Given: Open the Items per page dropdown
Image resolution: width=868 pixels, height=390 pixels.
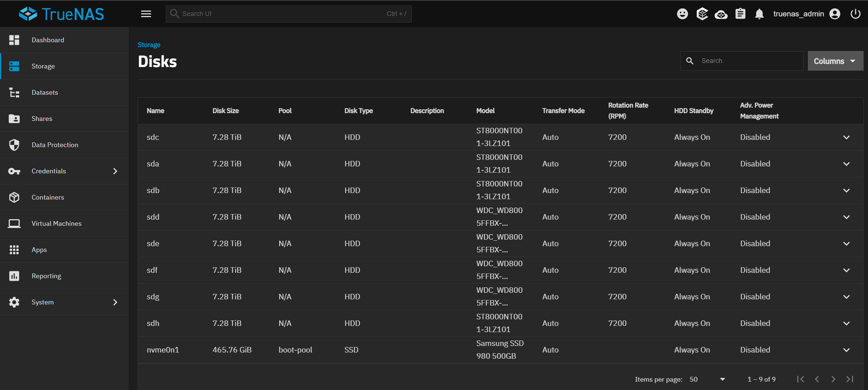Looking at the screenshot, I should coord(707,379).
